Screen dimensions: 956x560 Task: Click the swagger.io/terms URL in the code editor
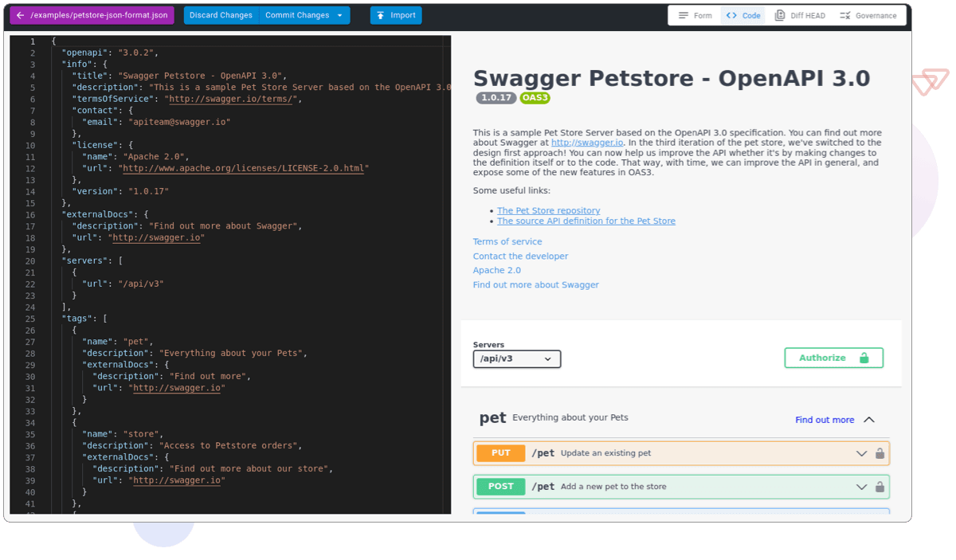click(233, 99)
